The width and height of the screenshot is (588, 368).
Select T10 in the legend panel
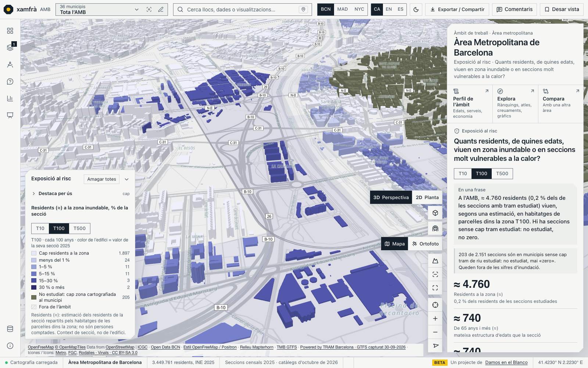click(40, 229)
